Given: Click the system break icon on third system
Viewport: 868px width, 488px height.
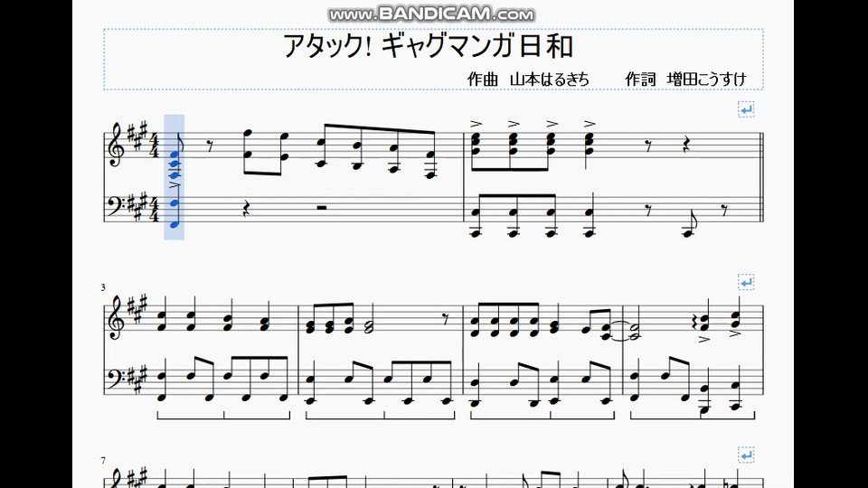Looking at the screenshot, I should click(746, 455).
